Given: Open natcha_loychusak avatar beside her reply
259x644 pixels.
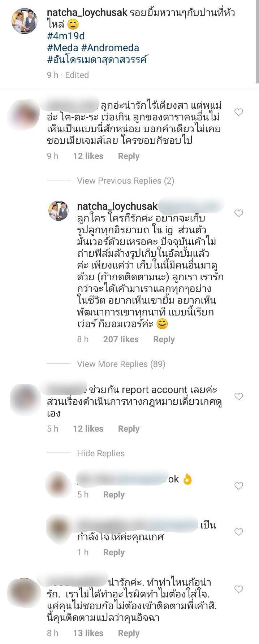Looking at the screenshot, I should [59, 211].
